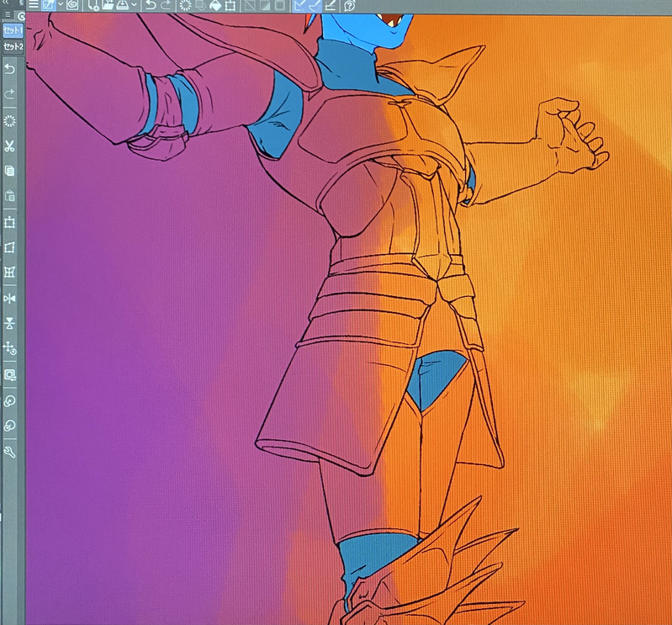Save the file using the top bar Save icon

tap(123, 5)
